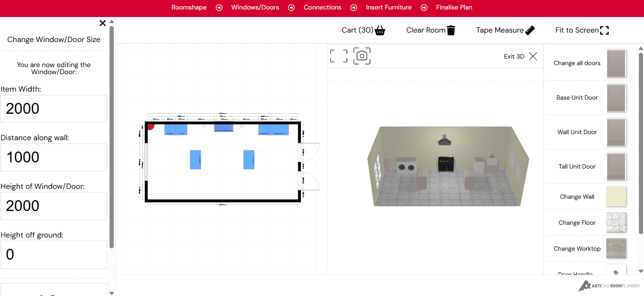
Task: Click the 3D view fullscreen corners icon
Action: [x=339, y=56]
